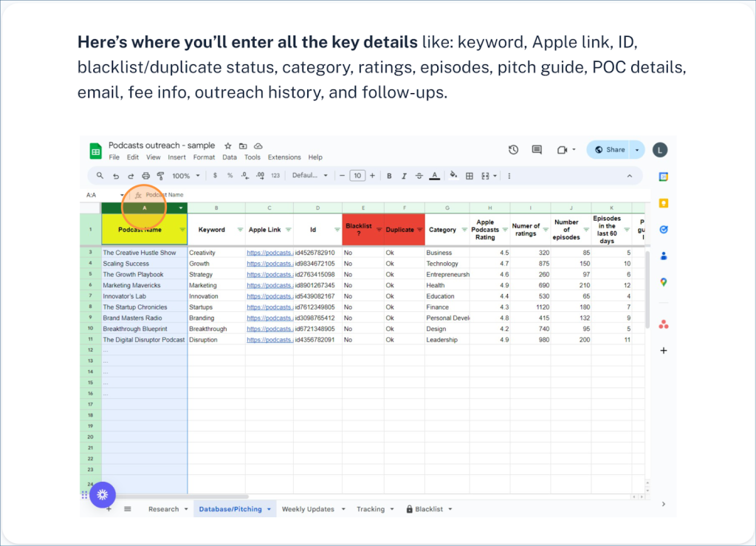756x546 pixels.
Task: Open the comments icon
Action: point(537,149)
